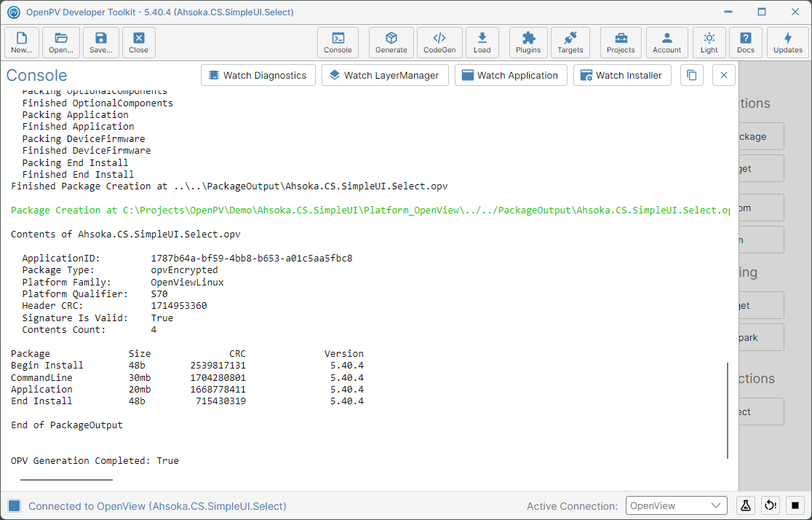
Task: Click the green Package Creation path line
Action: [370, 210]
